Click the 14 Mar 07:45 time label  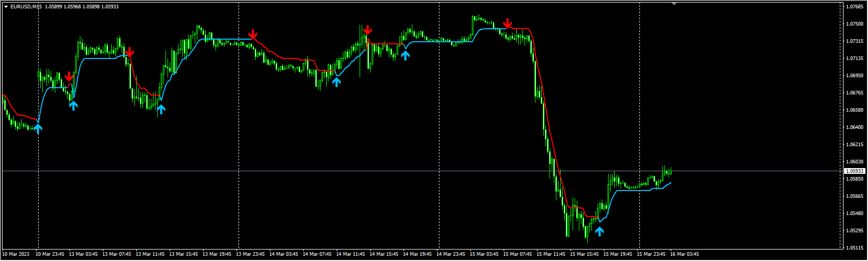pos(317,254)
